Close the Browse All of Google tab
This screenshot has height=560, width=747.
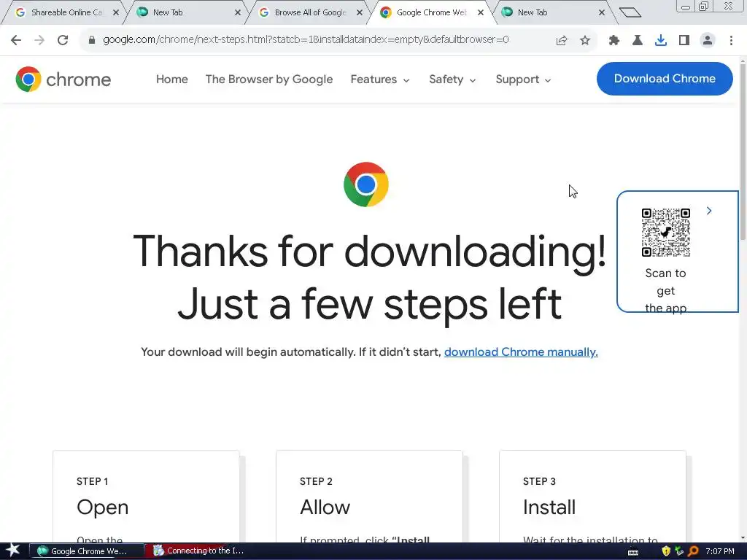[360, 13]
